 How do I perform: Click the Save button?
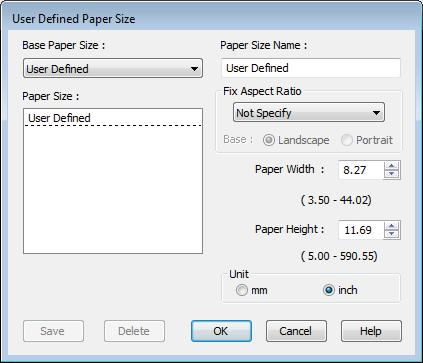tap(53, 331)
